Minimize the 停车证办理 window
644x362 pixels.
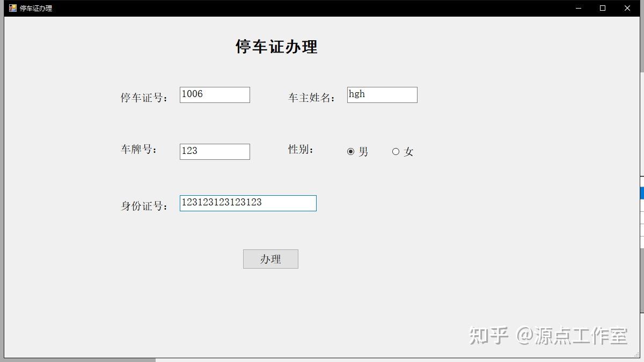[x=579, y=8]
